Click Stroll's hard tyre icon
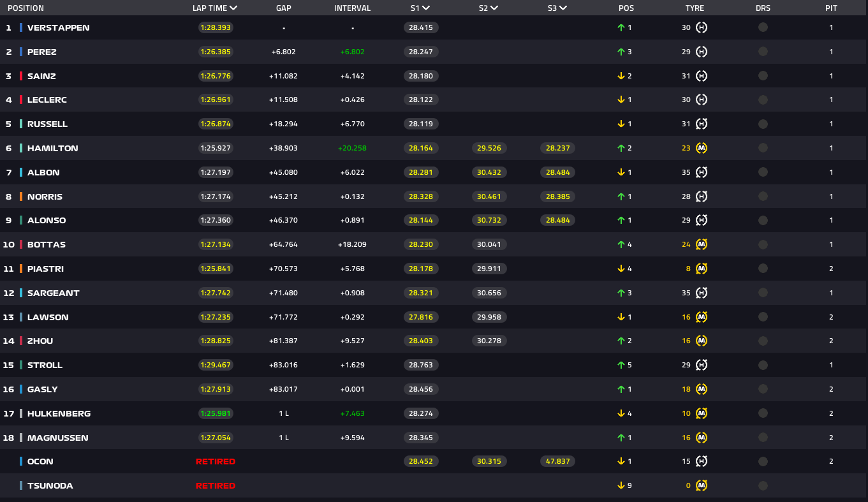 [x=702, y=365]
